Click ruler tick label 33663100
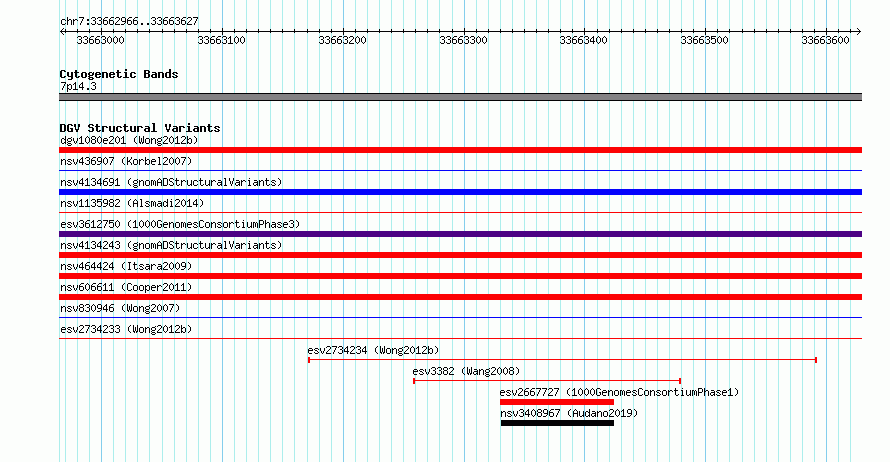Viewport: 890px width, 462px height. click(221, 40)
